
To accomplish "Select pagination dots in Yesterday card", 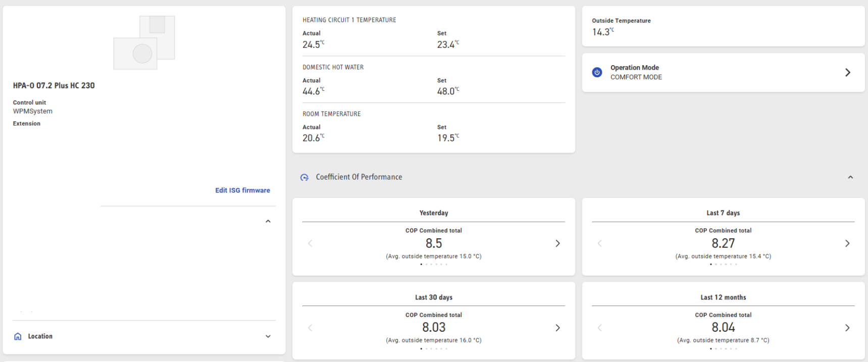I will point(434,264).
